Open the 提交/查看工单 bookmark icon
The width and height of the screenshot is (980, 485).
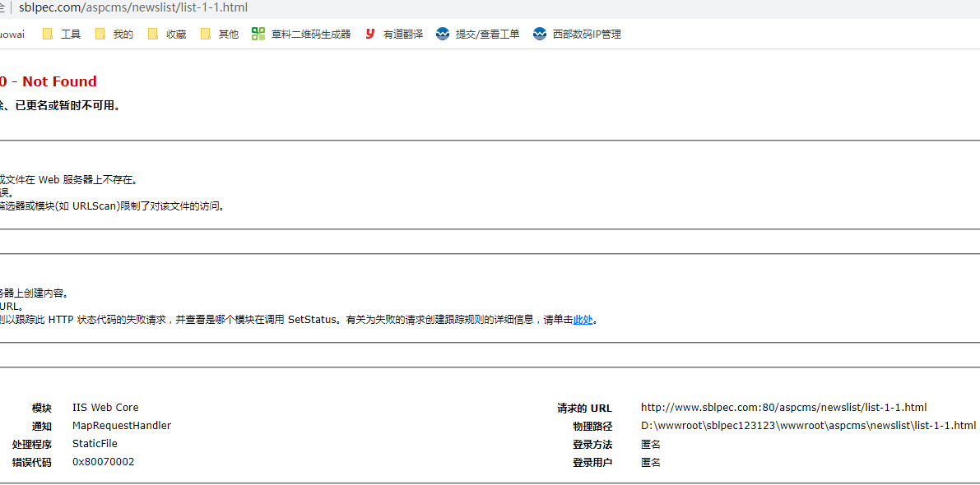tap(443, 34)
